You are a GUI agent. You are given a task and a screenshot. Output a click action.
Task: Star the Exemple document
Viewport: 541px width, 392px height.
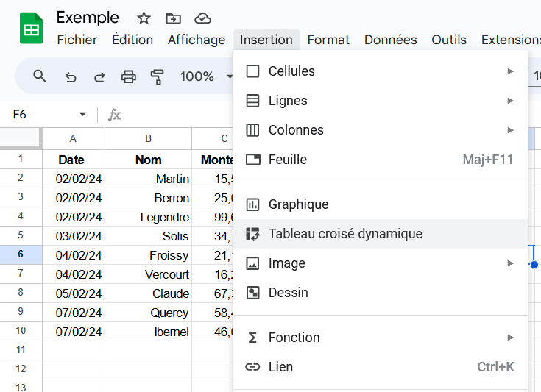tap(144, 18)
